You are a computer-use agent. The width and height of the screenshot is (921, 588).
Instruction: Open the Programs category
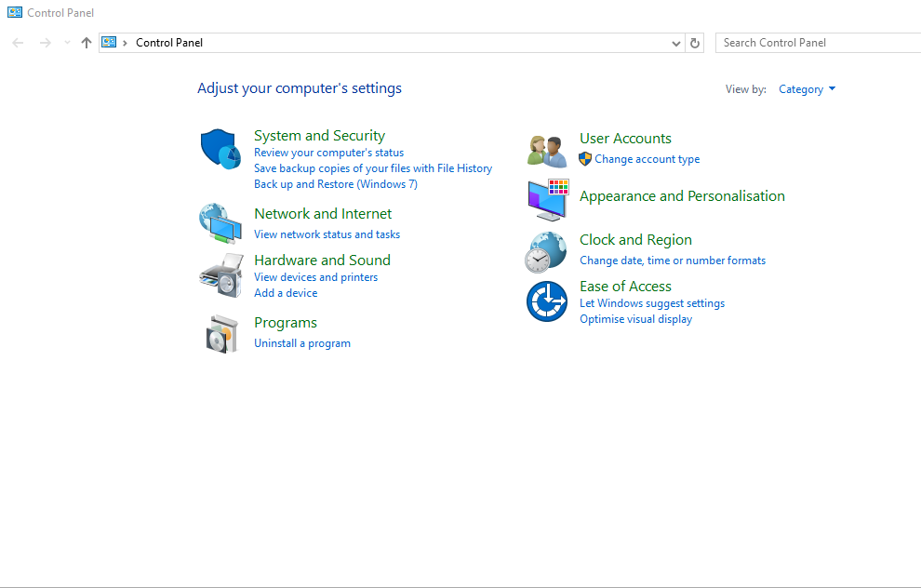[286, 323]
